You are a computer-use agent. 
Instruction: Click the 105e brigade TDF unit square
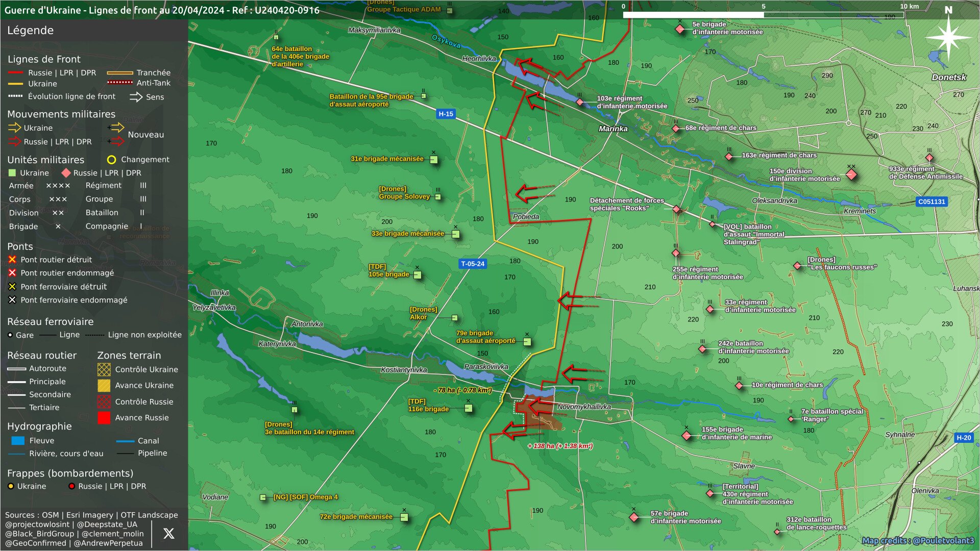418,275
